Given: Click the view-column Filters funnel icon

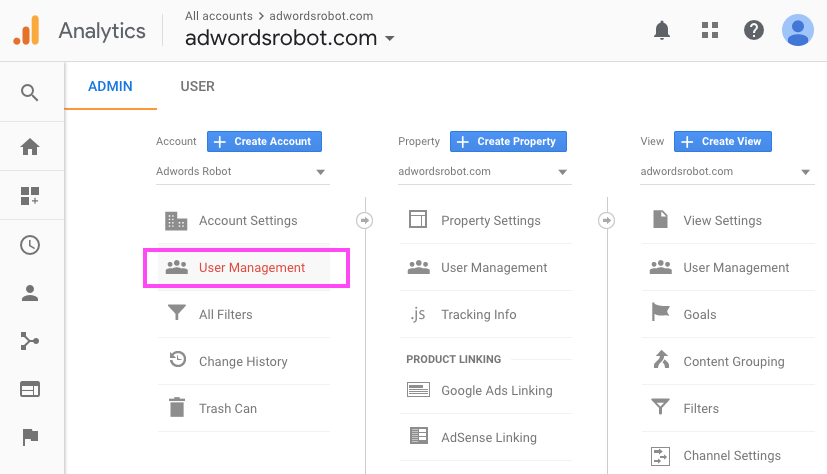Looking at the screenshot, I should click(x=660, y=407).
